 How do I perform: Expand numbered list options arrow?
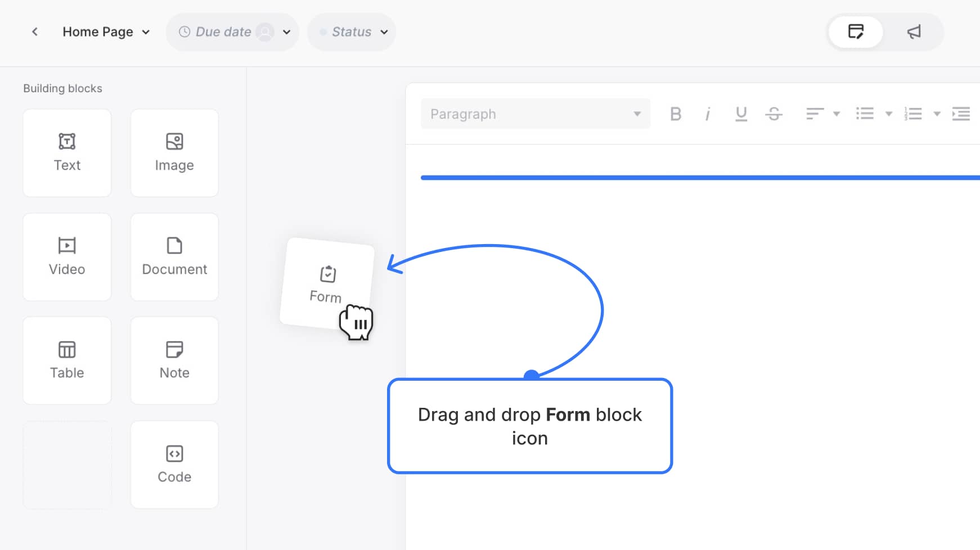(937, 114)
